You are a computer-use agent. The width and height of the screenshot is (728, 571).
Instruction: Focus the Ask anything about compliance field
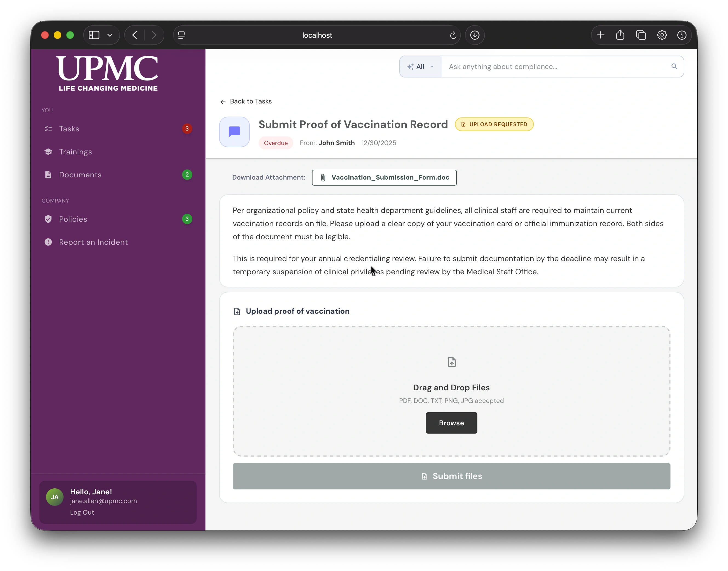[555, 67]
